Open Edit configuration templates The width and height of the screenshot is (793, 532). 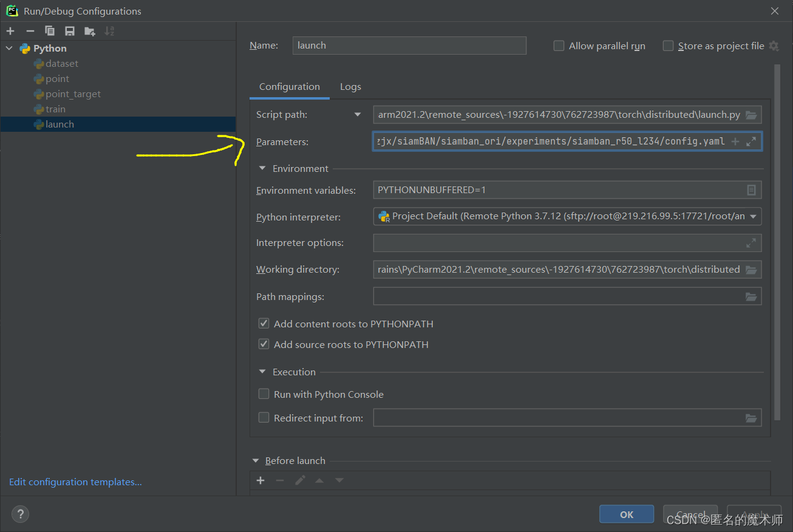[x=75, y=482]
